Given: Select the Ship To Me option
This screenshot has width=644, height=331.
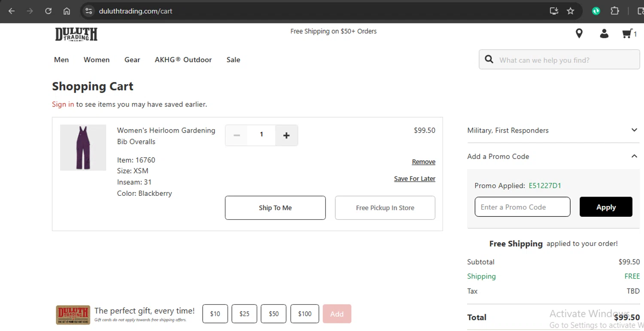Looking at the screenshot, I should (275, 208).
